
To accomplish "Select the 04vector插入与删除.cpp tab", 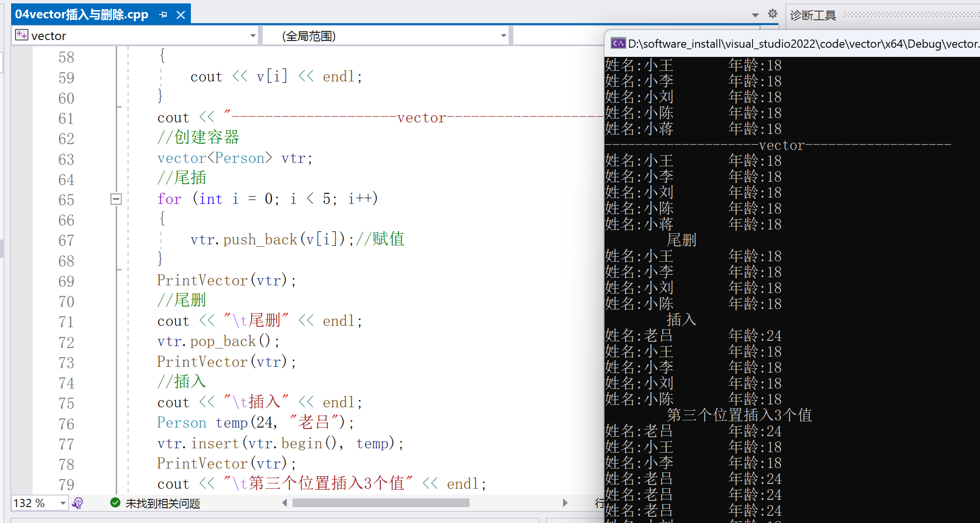I will click(81, 14).
